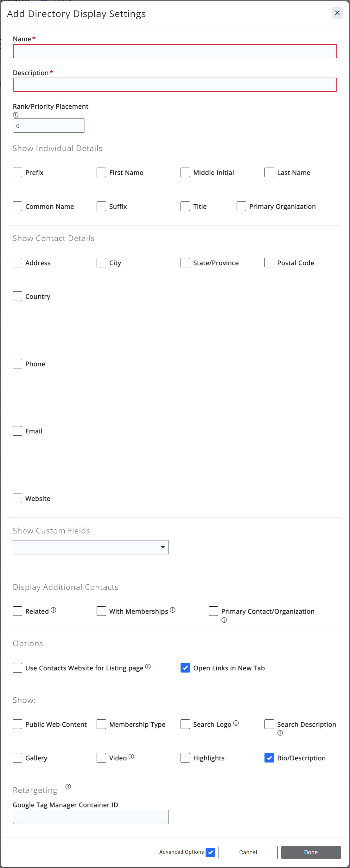Click info icon next to Related
The image size is (350, 868).
pos(53,610)
